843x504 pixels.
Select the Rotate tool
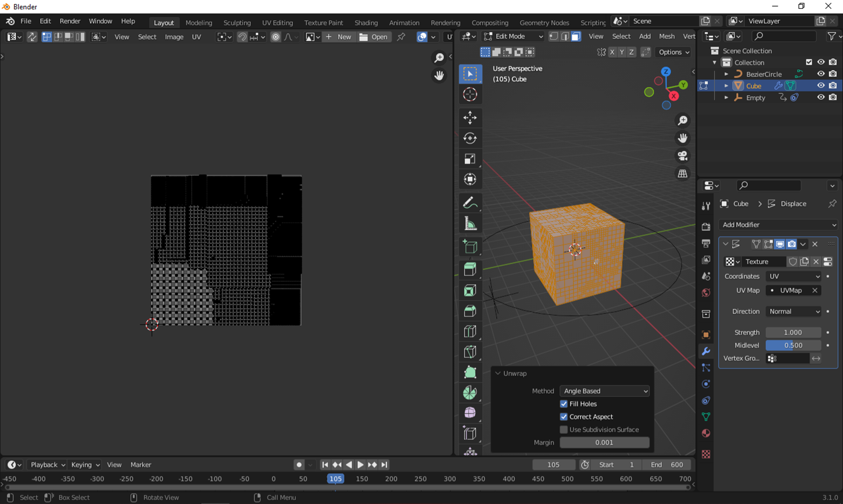pos(470,138)
